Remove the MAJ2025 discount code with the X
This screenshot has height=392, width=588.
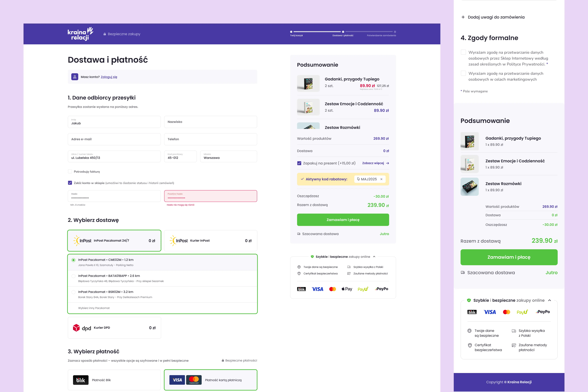point(381,179)
